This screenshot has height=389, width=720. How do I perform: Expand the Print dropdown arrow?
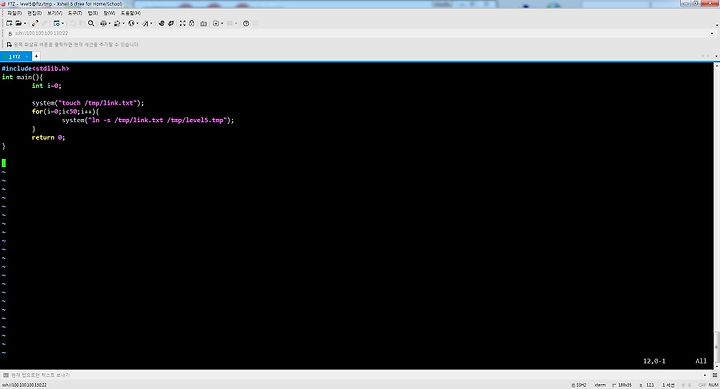(109, 23)
